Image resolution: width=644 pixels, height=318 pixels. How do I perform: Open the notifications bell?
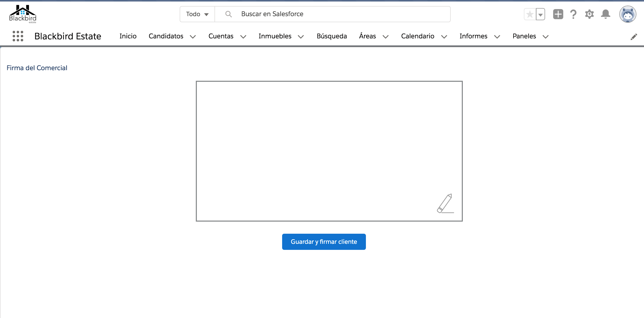pyautogui.click(x=605, y=14)
